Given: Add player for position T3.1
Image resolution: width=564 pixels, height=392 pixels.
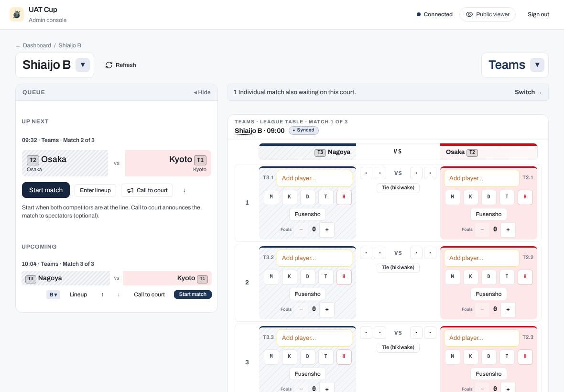Looking at the screenshot, I should [315, 178].
